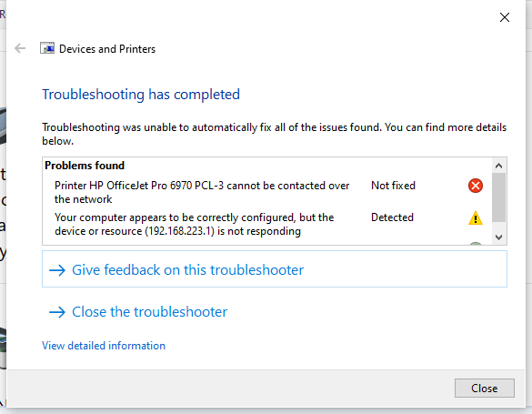Click the Close button
532x414 pixels.
(484, 388)
